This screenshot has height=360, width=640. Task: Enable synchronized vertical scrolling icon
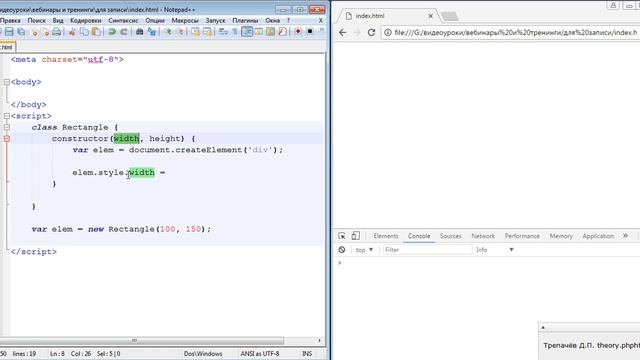[x=195, y=32]
